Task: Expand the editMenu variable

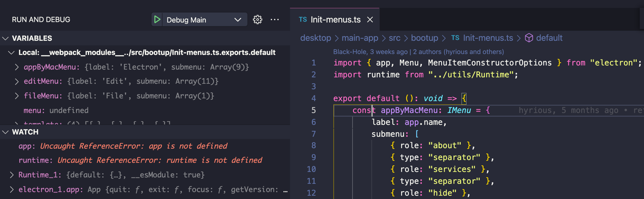Action: coord(17,81)
